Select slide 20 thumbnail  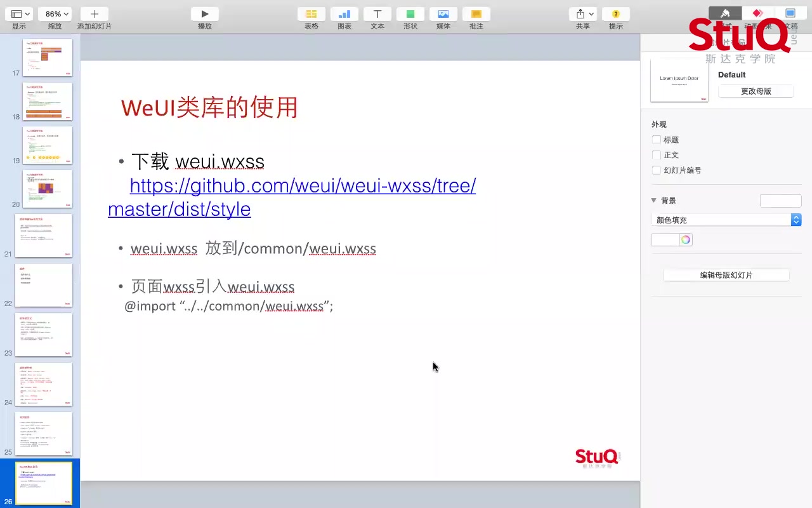coord(48,189)
